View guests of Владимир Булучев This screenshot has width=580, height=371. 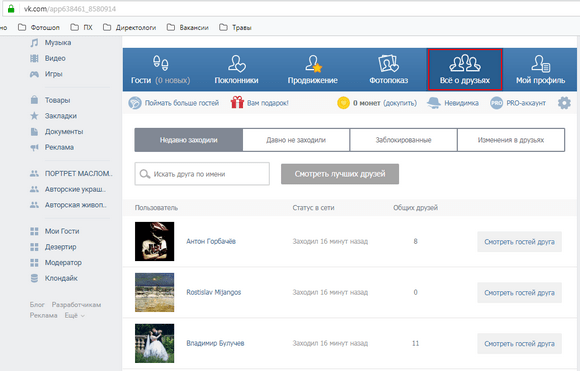click(x=519, y=344)
